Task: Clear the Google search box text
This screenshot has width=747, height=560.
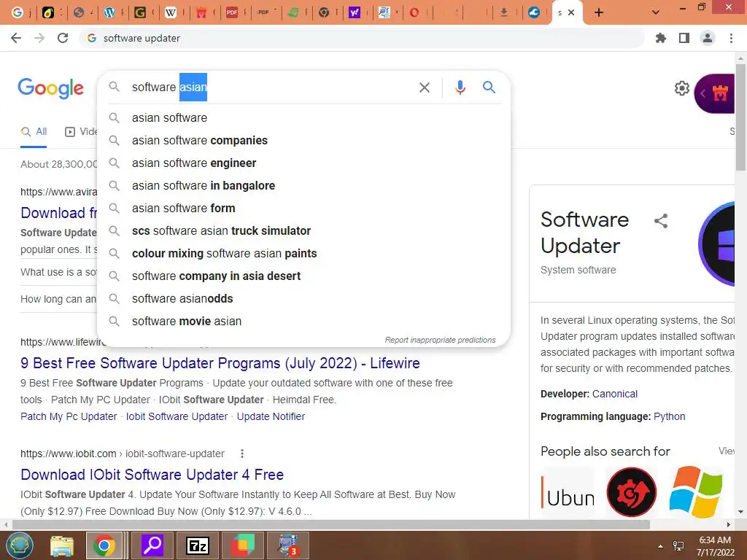Action: [425, 87]
